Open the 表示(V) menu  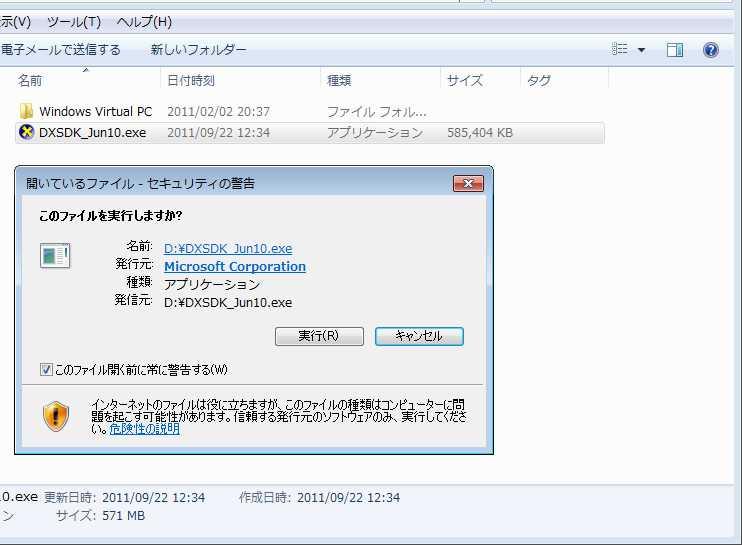tap(15, 22)
